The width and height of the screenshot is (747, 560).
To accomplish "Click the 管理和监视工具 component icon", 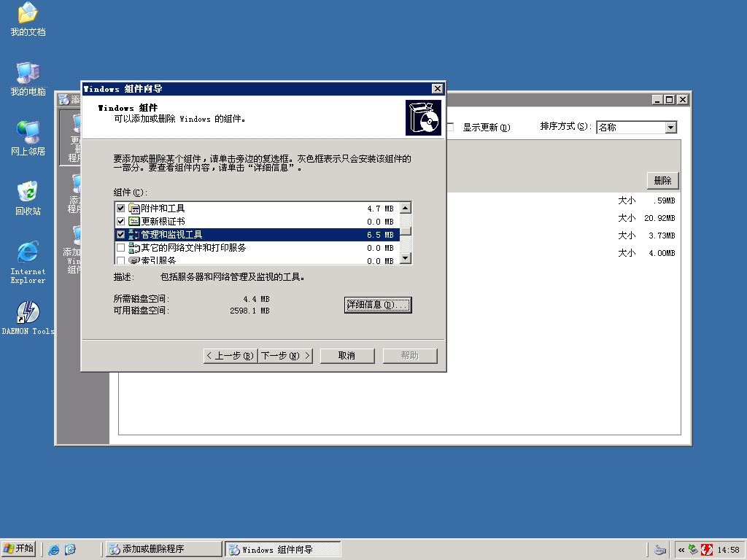I will point(134,235).
